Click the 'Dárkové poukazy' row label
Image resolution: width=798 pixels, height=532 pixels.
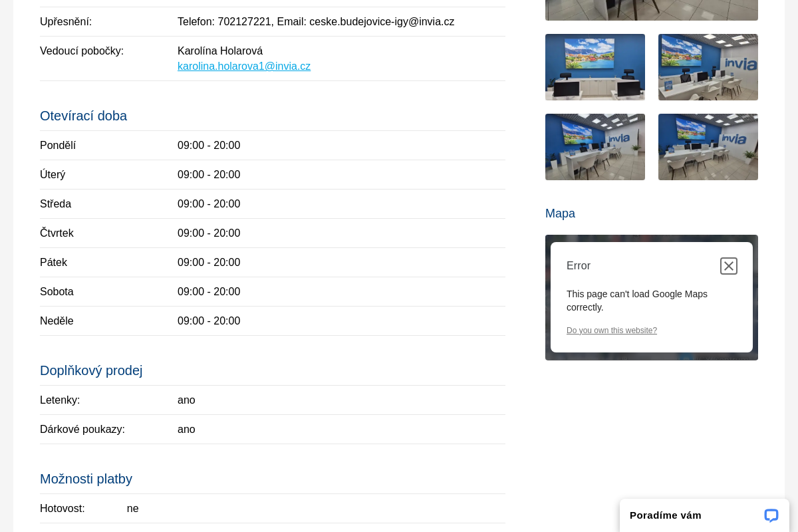click(82, 430)
